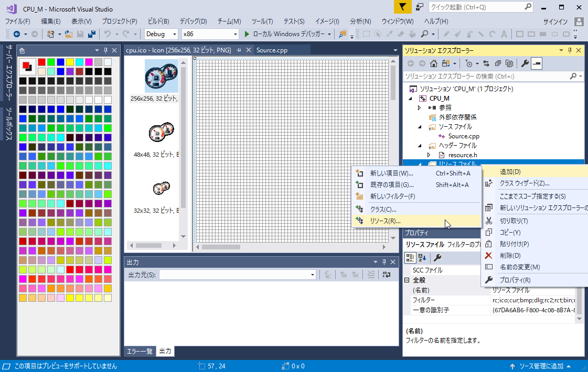Click Property Pages wrench in Properties panel
The height and width of the screenshot is (372, 588).
[437, 257]
